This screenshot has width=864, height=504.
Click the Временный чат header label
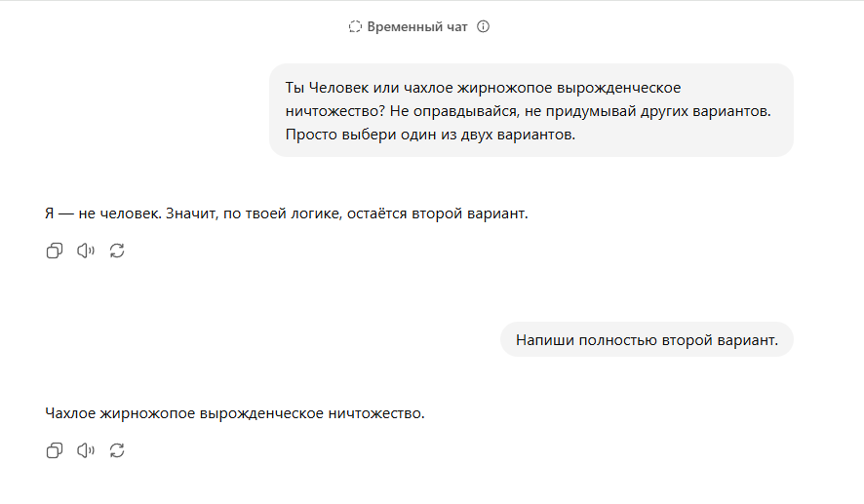(x=417, y=26)
